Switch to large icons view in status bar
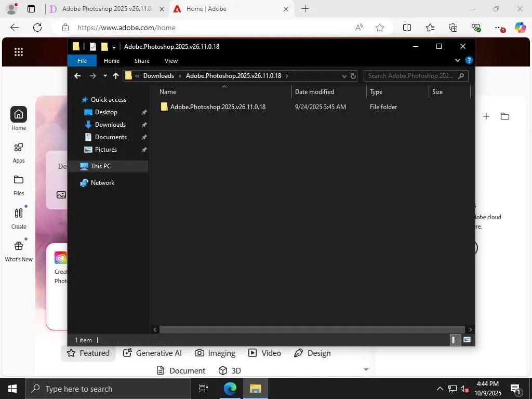532x399 pixels. tap(467, 340)
